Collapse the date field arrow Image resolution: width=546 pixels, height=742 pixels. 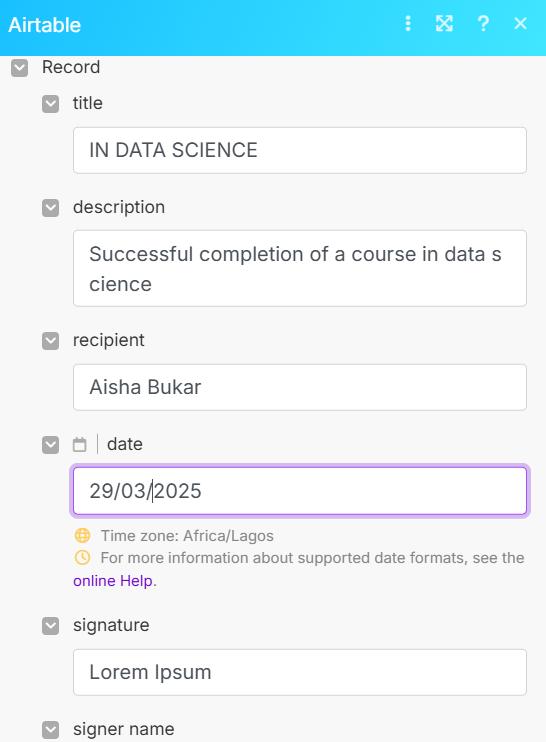click(51, 445)
